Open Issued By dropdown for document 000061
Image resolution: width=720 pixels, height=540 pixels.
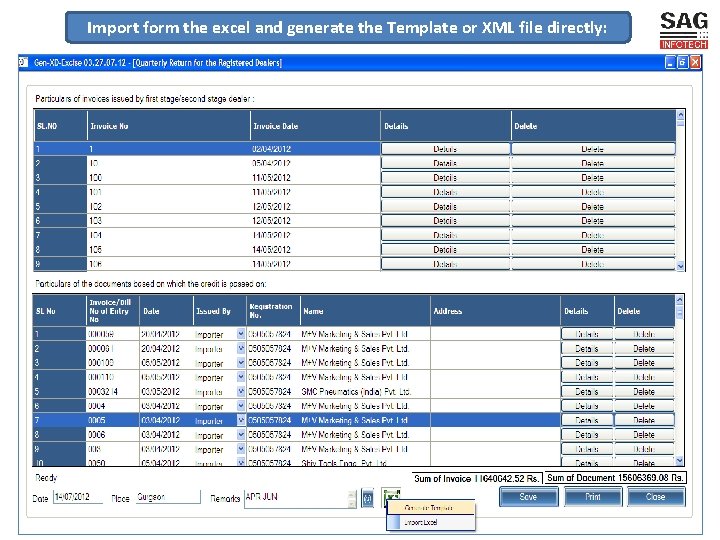tap(241, 349)
